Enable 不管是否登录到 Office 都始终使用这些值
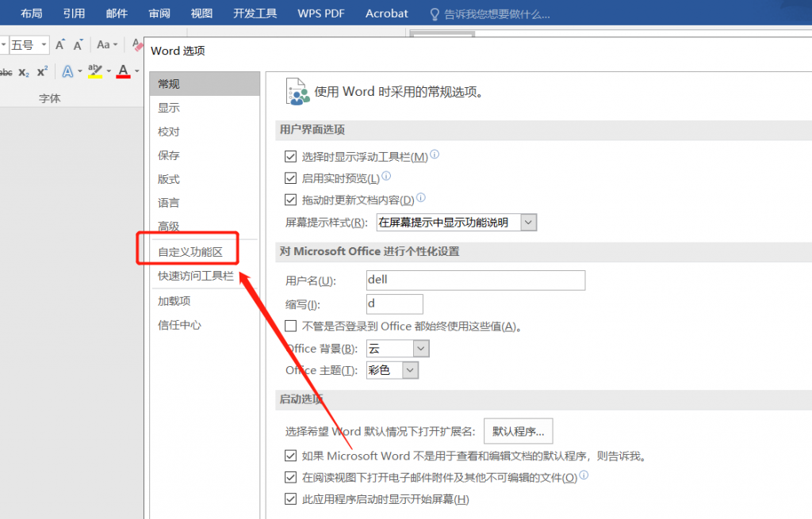 pos(290,326)
